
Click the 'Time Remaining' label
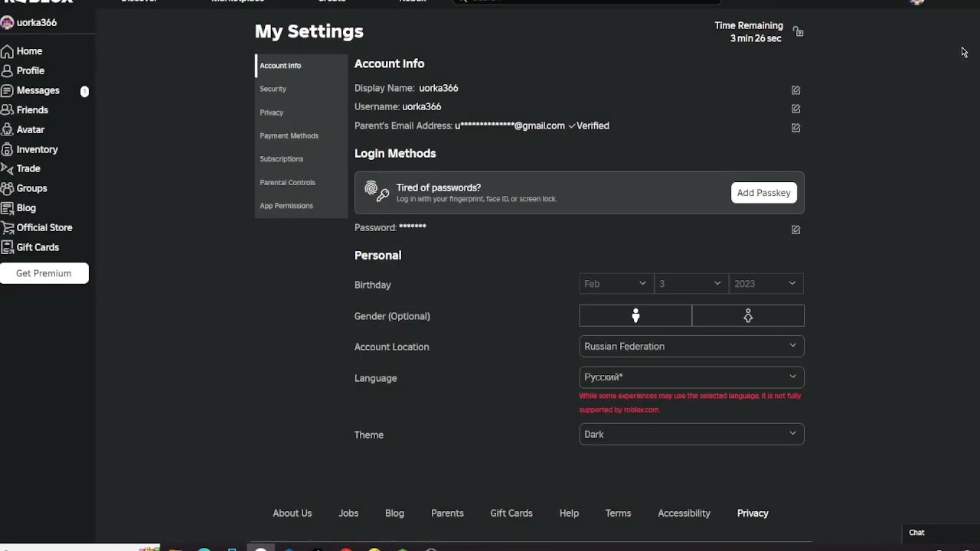749,26
